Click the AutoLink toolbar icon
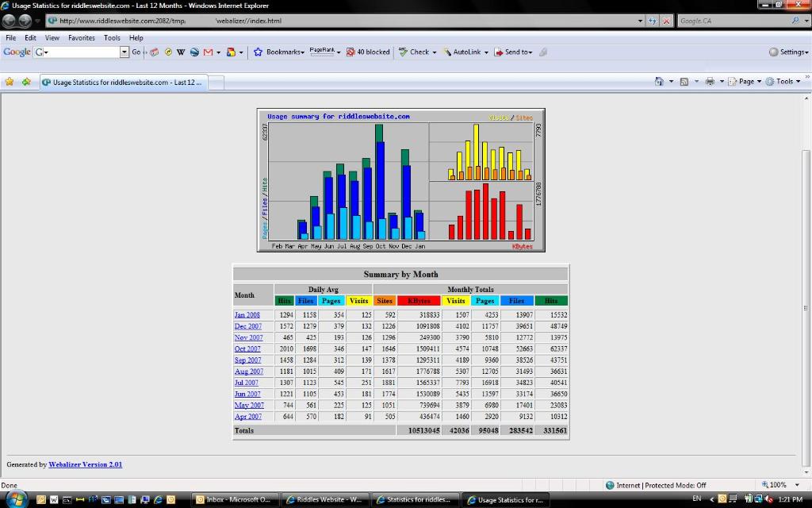The height and width of the screenshot is (508, 812). click(446, 52)
